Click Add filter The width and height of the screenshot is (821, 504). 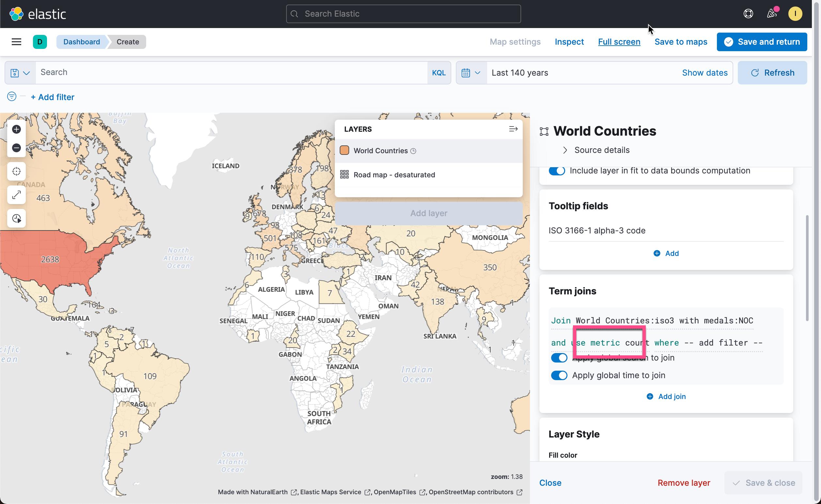(x=53, y=97)
